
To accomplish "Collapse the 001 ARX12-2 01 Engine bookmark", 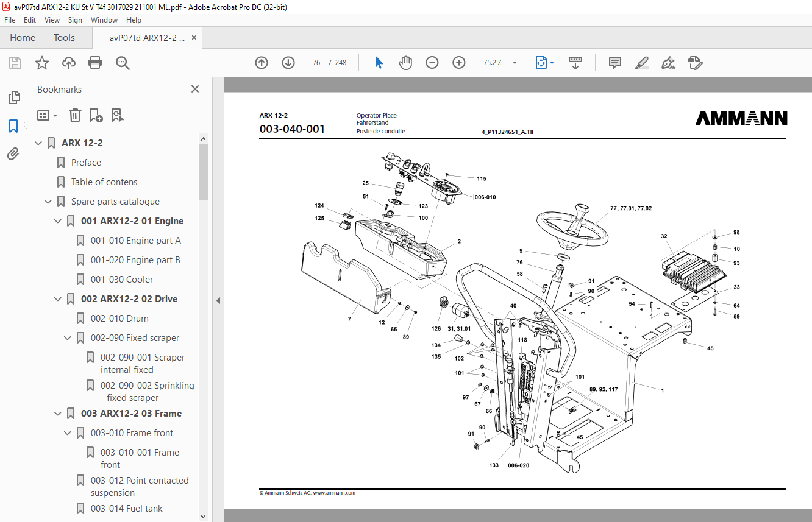I will tap(58, 221).
